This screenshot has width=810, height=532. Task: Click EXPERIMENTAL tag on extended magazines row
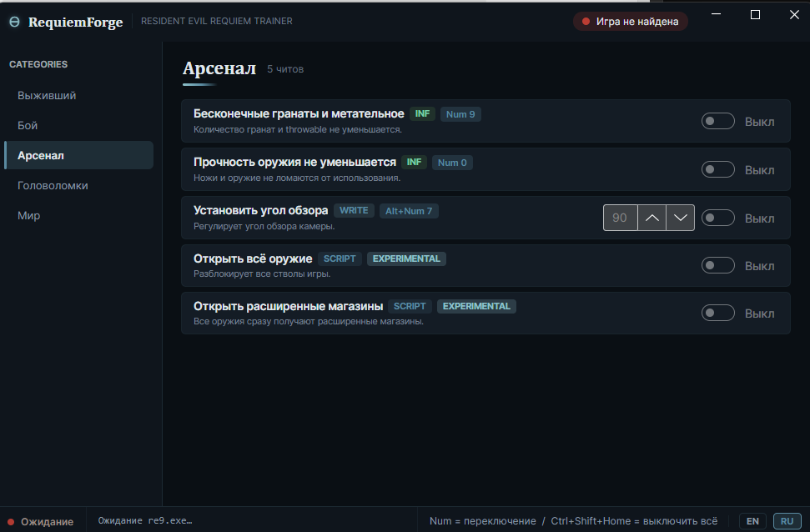[x=476, y=306]
